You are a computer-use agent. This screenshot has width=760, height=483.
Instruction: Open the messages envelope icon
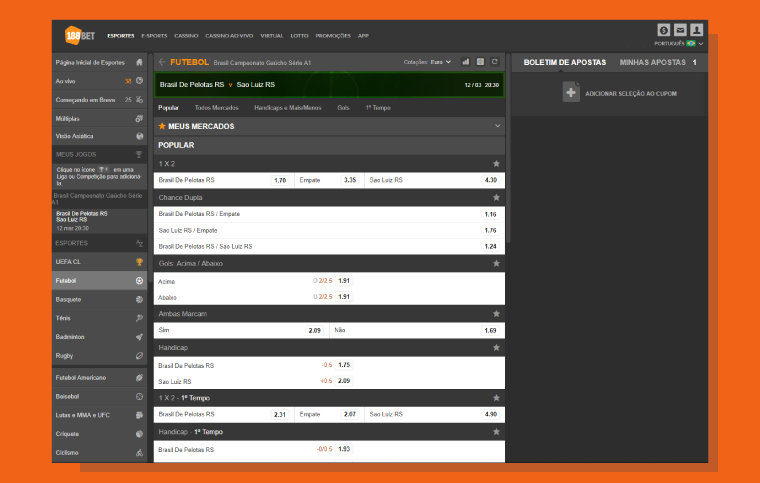(680, 30)
